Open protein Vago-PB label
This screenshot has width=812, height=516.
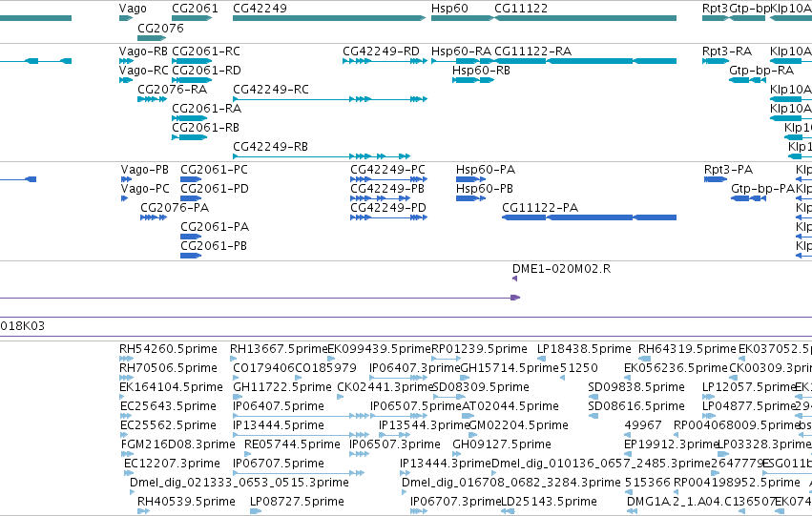click(x=145, y=170)
